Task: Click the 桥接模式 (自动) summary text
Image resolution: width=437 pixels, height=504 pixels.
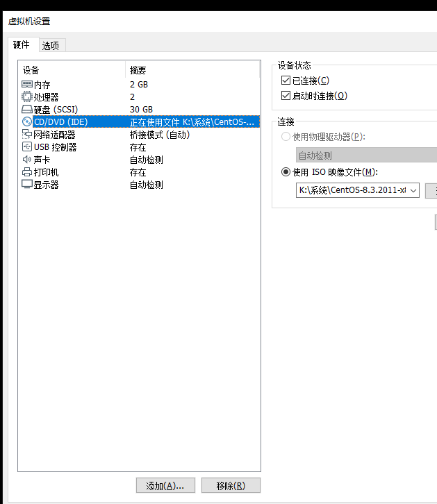Action: click(160, 135)
